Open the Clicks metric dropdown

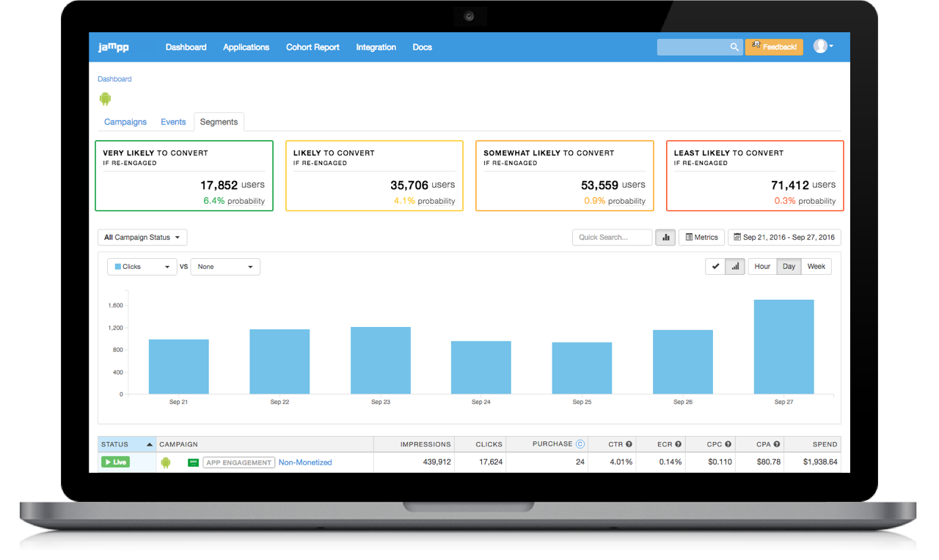(x=142, y=267)
